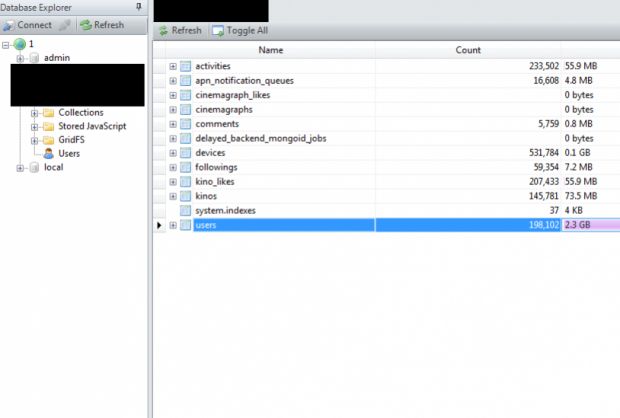This screenshot has height=418, width=620.
Task: Click the green Refresh icon in the collections toolbar
Action: 163,31
